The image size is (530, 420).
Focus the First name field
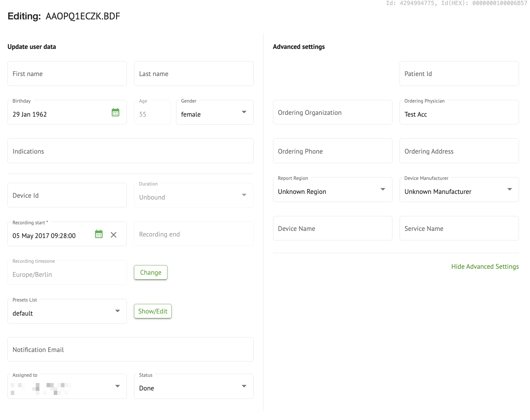pos(67,74)
